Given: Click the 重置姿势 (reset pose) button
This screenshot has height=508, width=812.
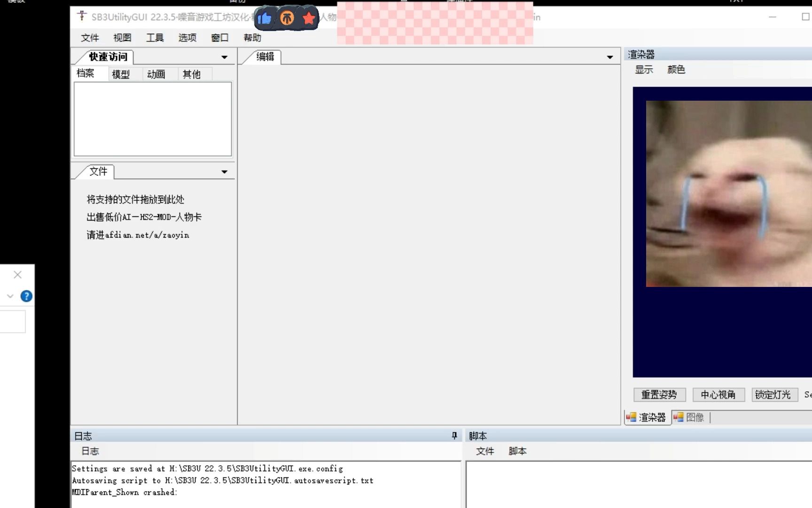Looking at the screenshot, I should (659, 395).
